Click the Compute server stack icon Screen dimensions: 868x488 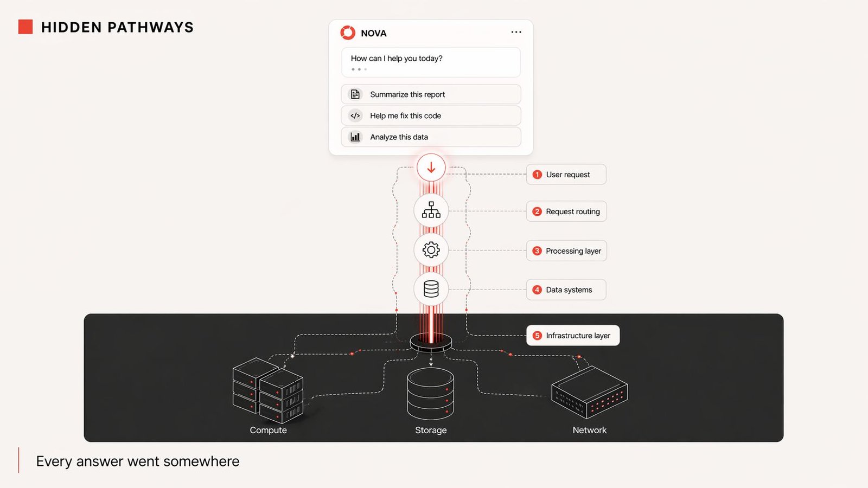click(268, 390)
